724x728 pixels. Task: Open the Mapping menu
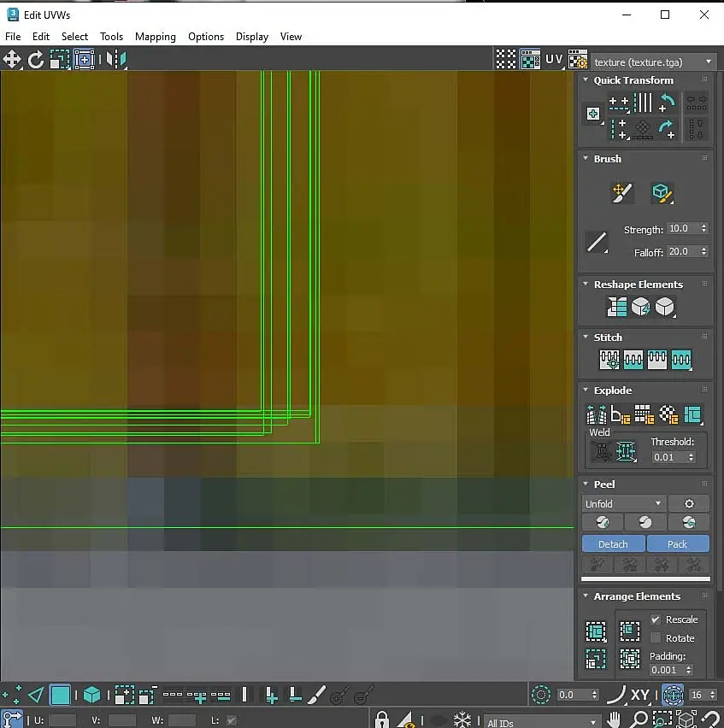click(x=155, y=37)
